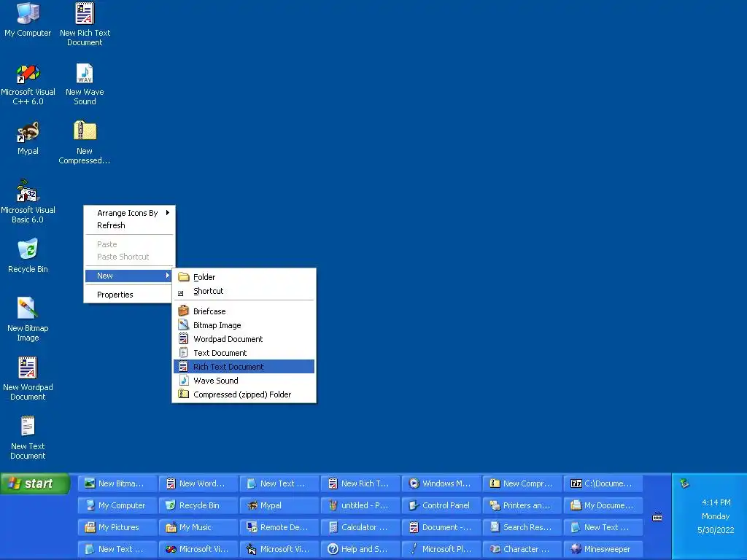
Task: Switch to My Docume... taskbar button
Action: point(603,505)
